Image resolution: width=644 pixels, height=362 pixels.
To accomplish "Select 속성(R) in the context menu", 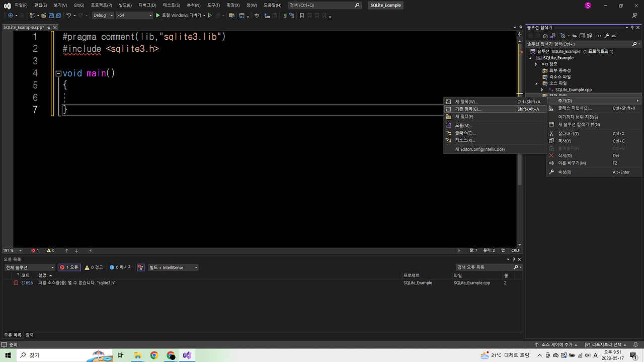I will 595,172.
